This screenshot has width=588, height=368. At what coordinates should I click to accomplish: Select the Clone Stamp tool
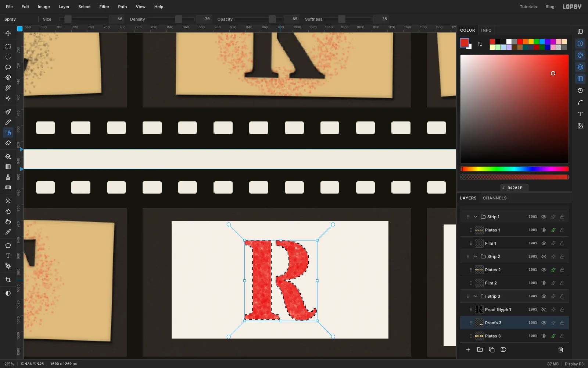pos(8,177)
